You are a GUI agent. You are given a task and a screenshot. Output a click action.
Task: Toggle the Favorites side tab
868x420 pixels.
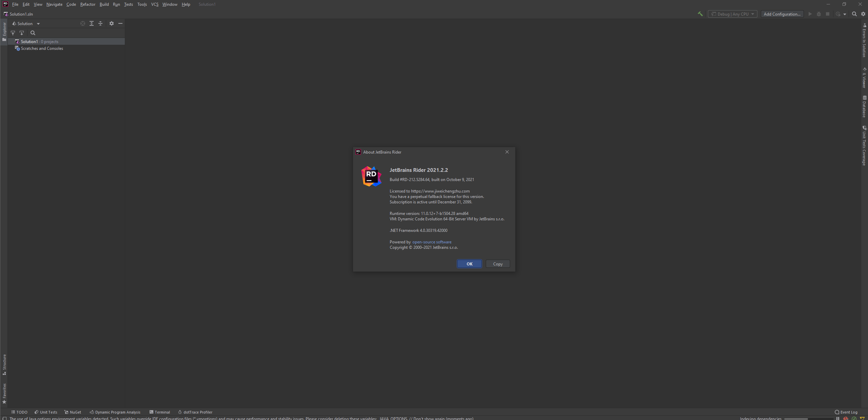pyautogui.click(x=4, y=394)
